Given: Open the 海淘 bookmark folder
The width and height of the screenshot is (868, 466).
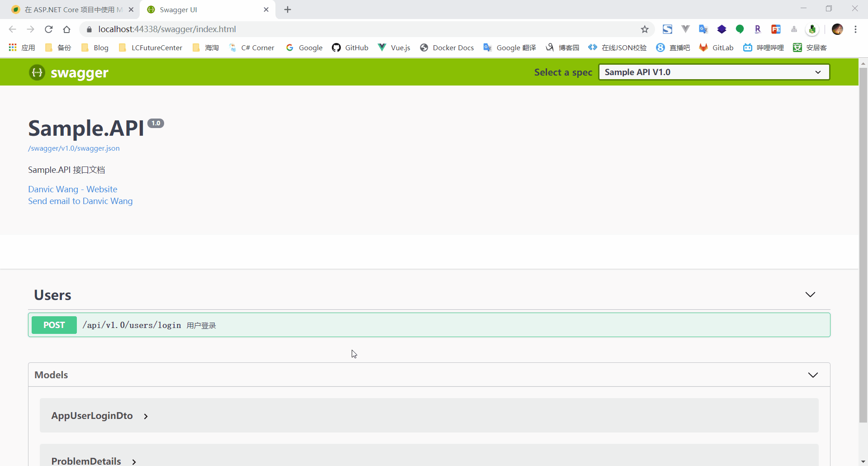Looking at the screenshot, I should point(206,48).
